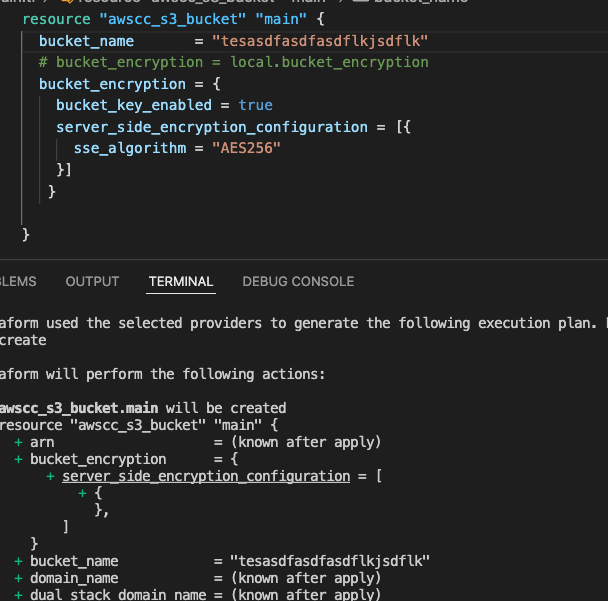Click (known after apply) beside arn
Viewport: 608px width, 601px height.
point(306,442)
